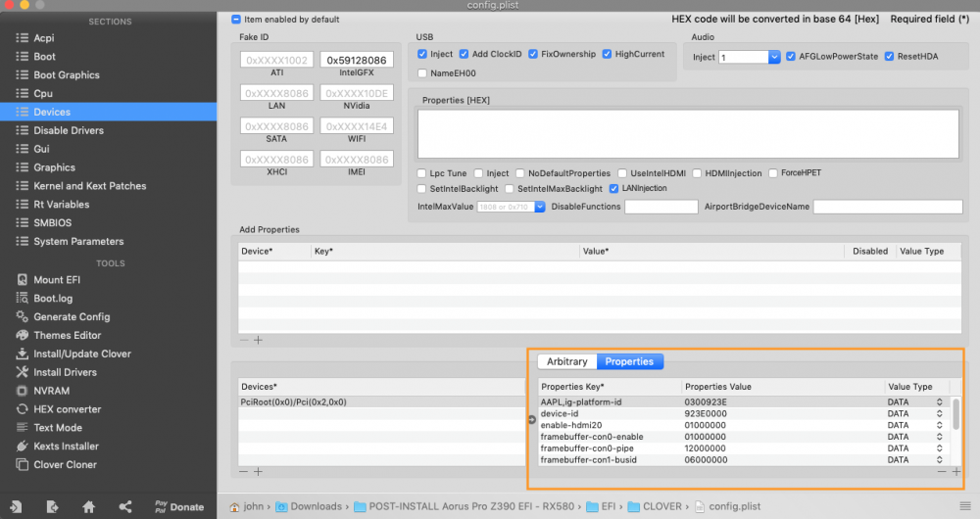
Task: Click Downloads folder in the path bar
Action: (310, 506)
